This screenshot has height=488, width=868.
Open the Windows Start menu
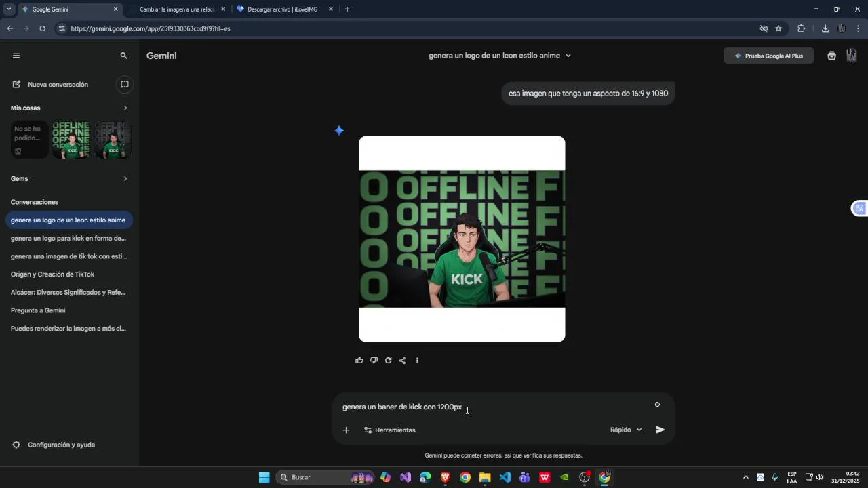tap(264, 477)
